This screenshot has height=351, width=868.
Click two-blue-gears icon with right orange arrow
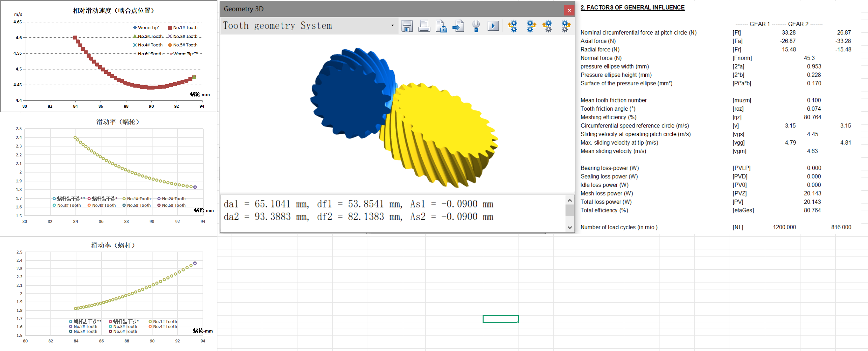point(531,26)
